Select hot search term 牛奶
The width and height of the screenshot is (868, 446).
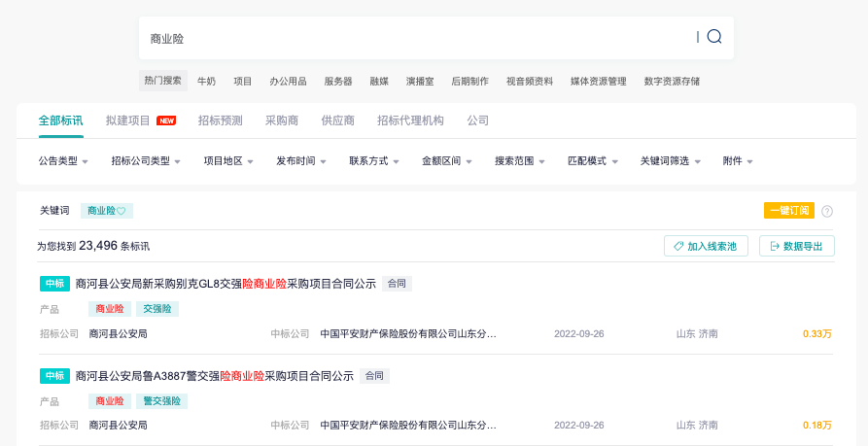click(x=206, y=82)
